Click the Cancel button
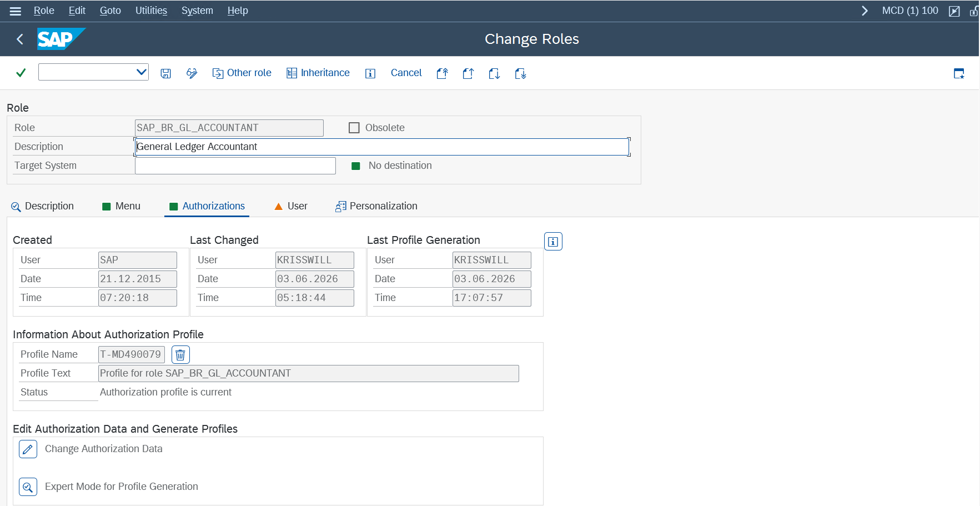The width and height of the screenshot is (980, 506). [406, 73]
